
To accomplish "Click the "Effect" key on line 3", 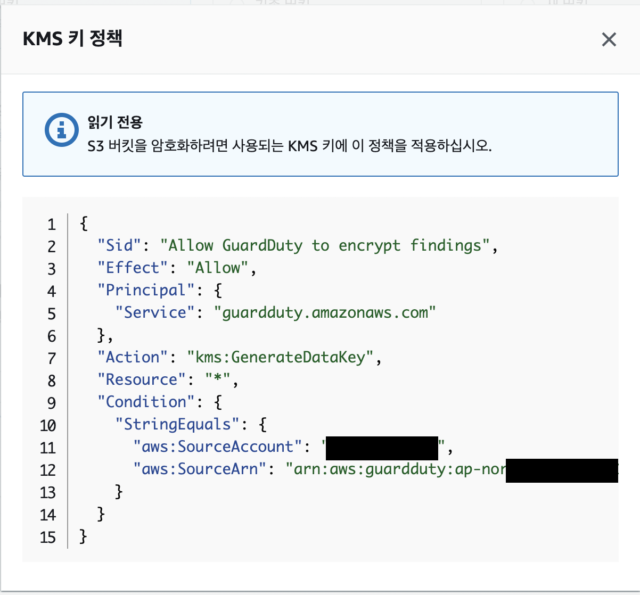I will [133, 268].
